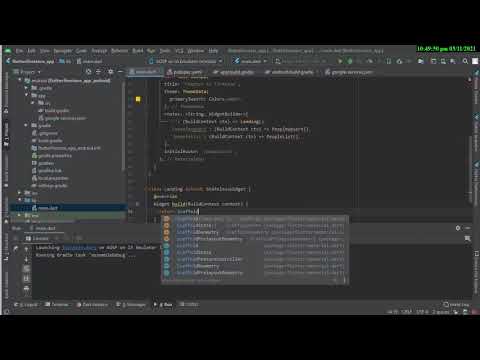Collapse the lib folder in tree

[x=20, y=200]
